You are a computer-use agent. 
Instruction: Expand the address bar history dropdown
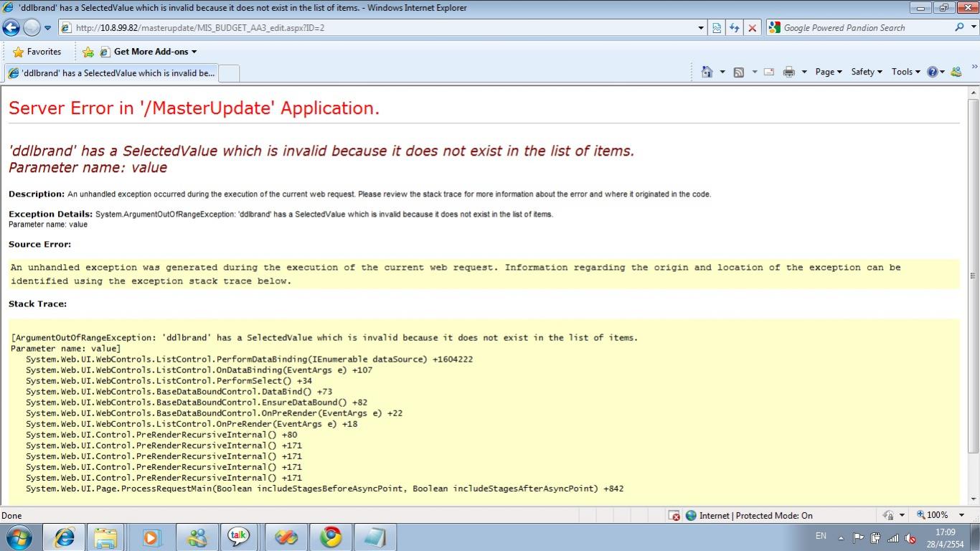pos(701,28)
